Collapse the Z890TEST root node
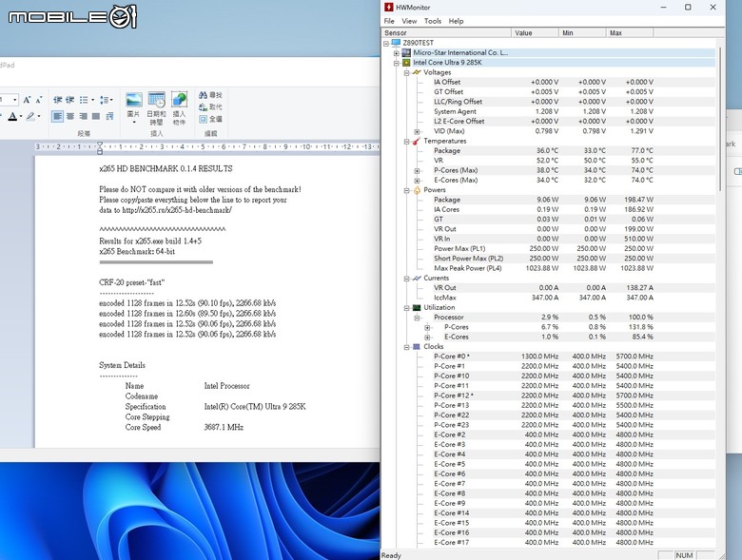Image resolution: width=742 pixels, height=560 pixels. pos(386,43)
